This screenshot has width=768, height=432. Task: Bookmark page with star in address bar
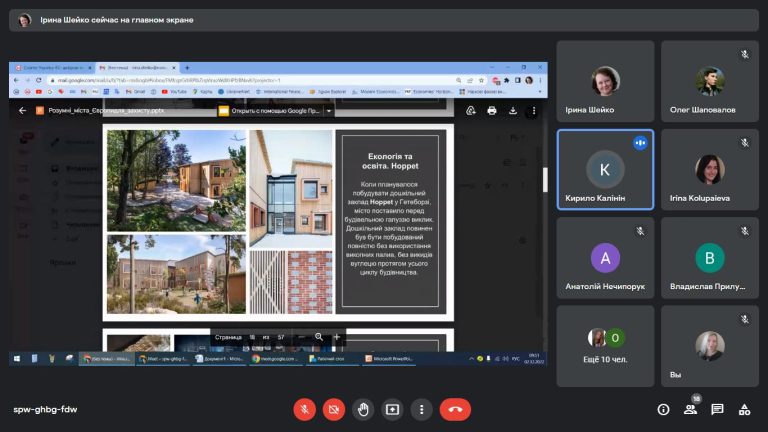pos(481,80)
